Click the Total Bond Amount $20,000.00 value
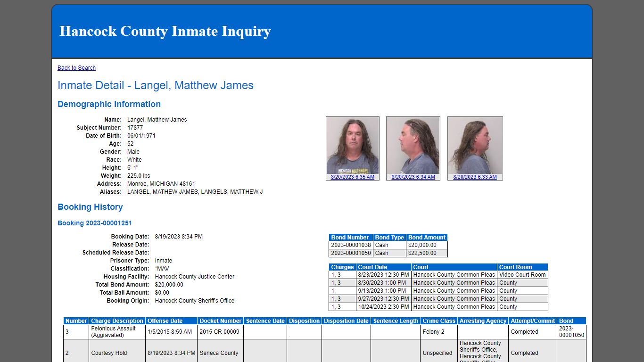This screenshot has width=644, height=362. [169, 285]
